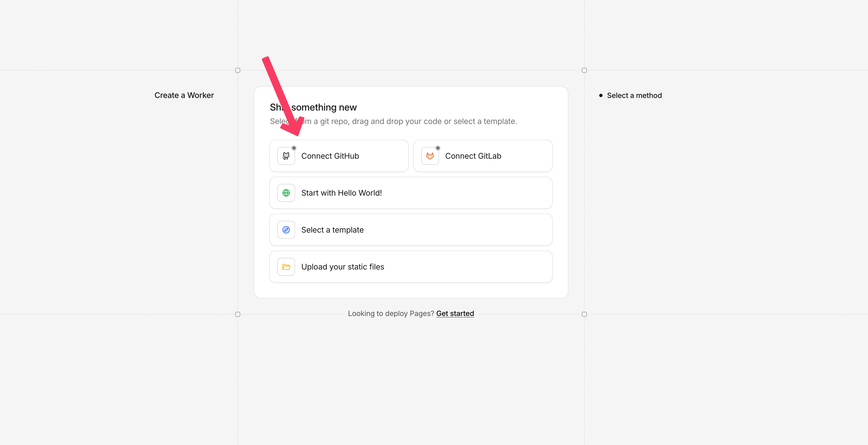Click the bottom-left corner frame handle
Viewport: 868px width, 445px height.
point(237,314)
